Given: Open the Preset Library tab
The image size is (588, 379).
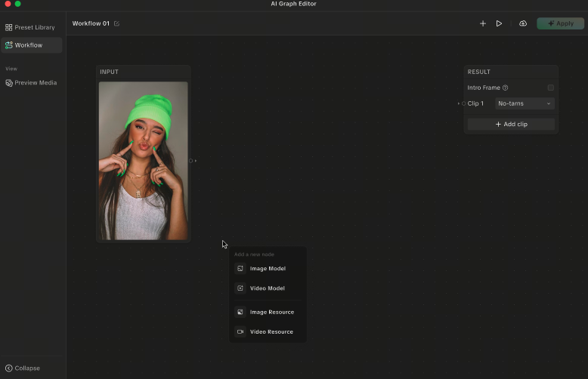Looking at the screenshot, I should [30, 27].
